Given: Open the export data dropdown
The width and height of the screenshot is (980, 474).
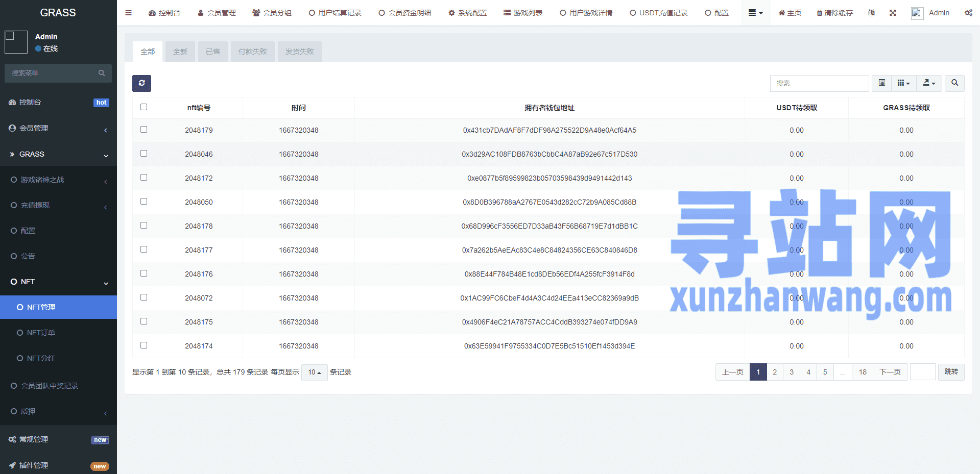Looking at the screenshot, I should (x=929, y=83).
